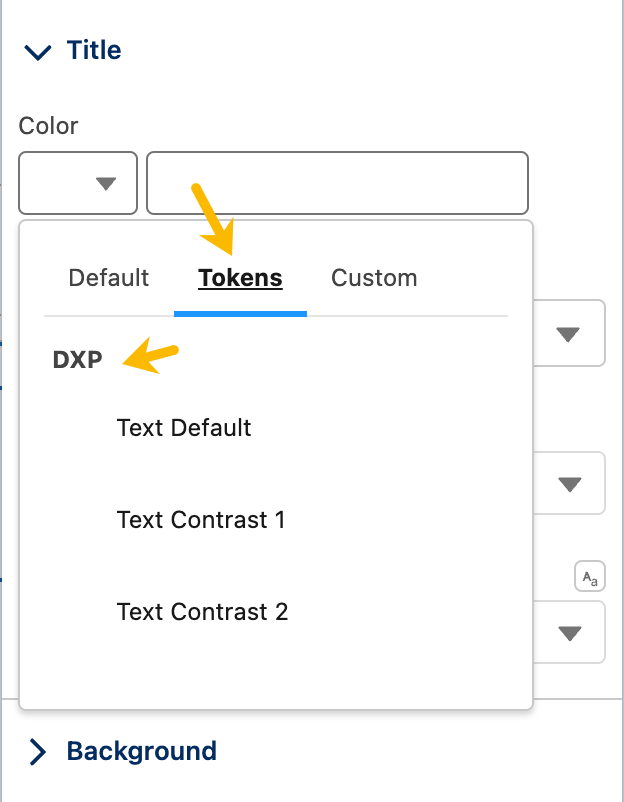
Task: Open the Custom color tab
Action: [374, 278]
